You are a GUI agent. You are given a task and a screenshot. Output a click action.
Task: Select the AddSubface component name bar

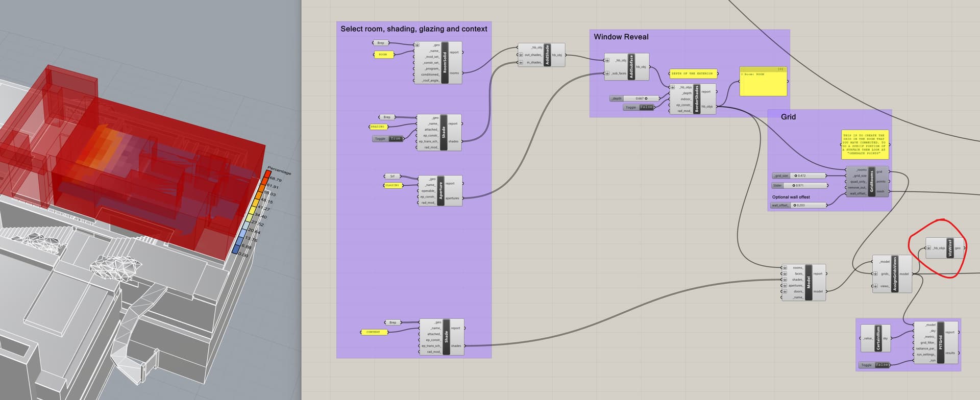[x=631, y=67]
